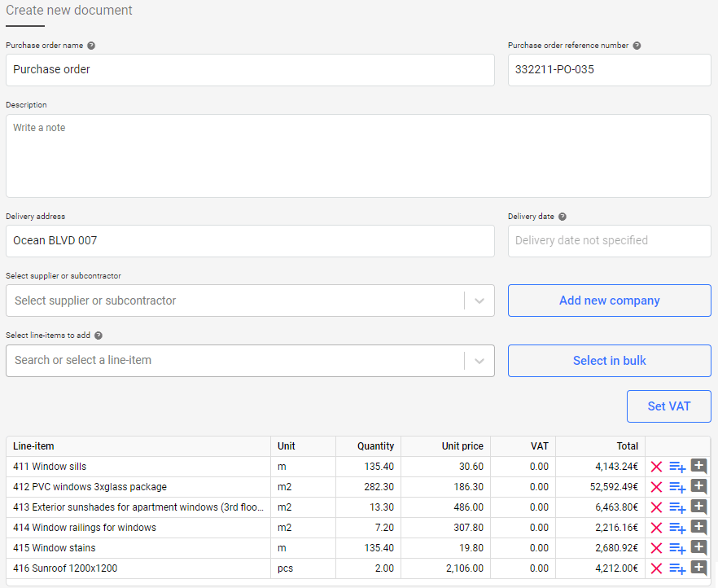
Task: Show help for Delivery date
Action: coord(563,217)
